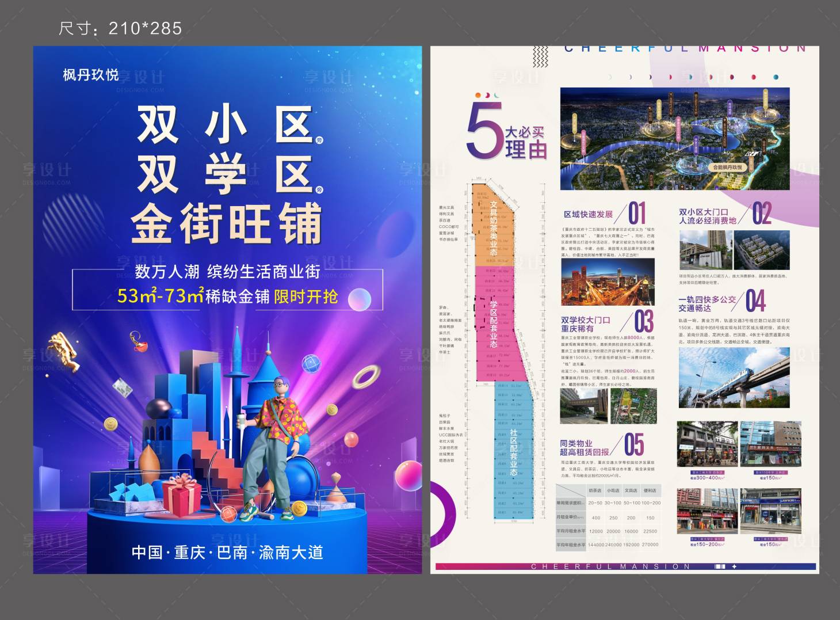Image resolution: width=840 pixels, height=620 pixels.
Task: Click the '一轨四快多公交 交通畅达' heading
Action: [707, 303]
